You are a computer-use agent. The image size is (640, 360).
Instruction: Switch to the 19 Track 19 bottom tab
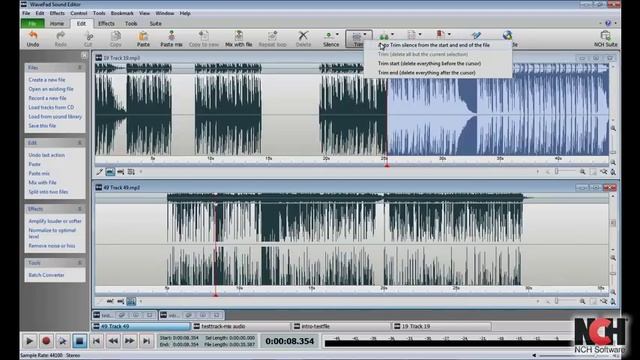pyautogui.click(x=442, y=326)
